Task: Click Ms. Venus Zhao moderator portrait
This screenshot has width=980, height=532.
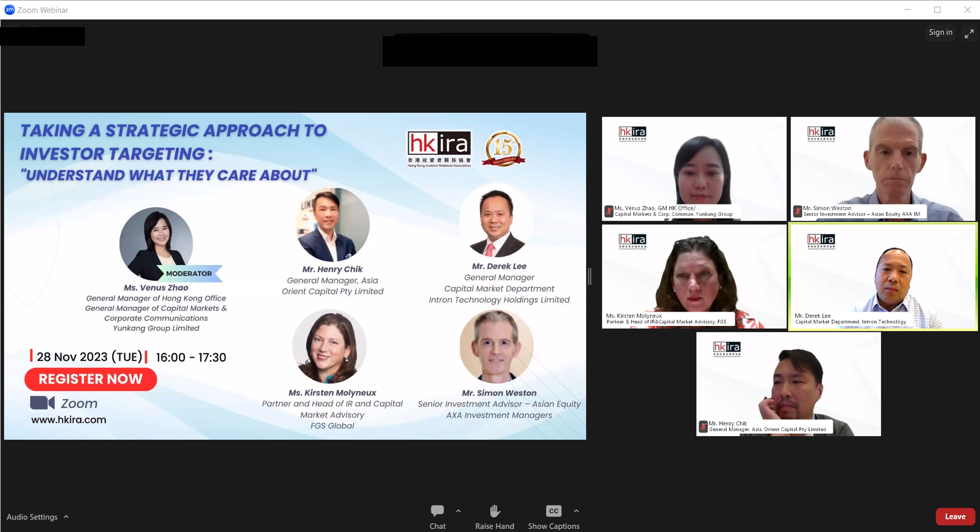Action: pos(156,244)
